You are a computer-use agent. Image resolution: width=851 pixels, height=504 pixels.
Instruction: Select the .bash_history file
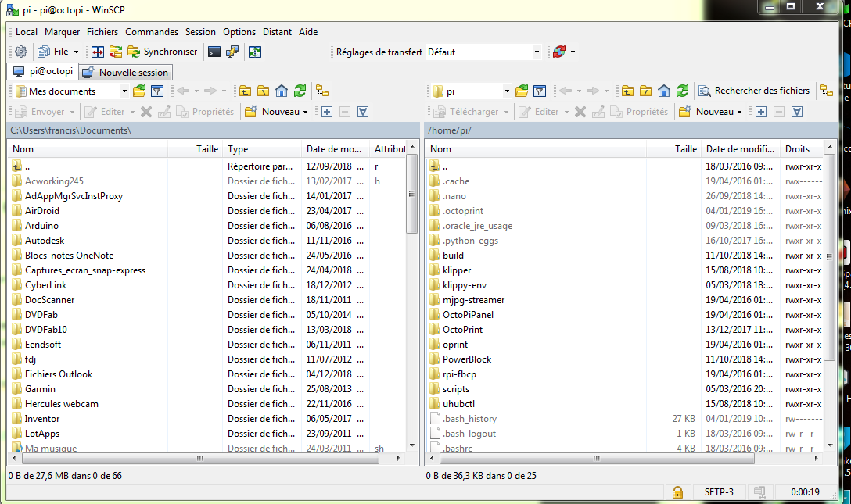click(x=469, y=418)
